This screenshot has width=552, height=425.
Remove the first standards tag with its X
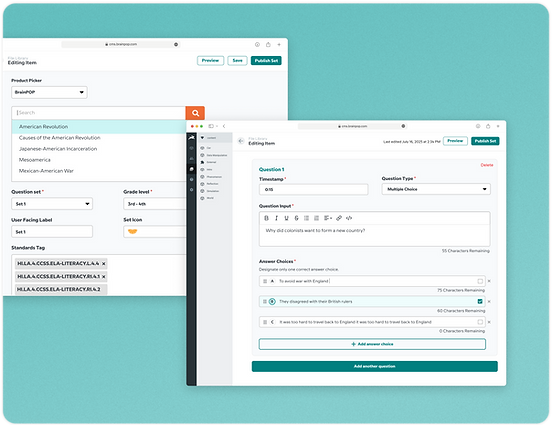click(x=104, y=263)
